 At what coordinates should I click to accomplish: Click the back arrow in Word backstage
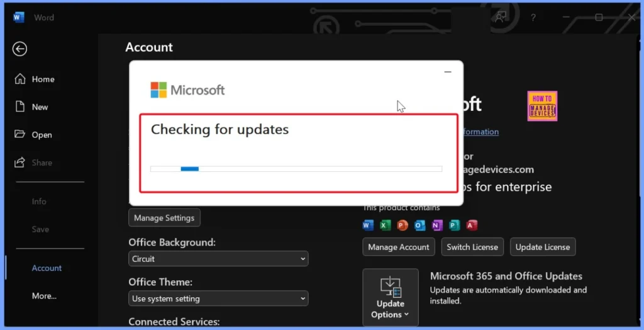click(x=19, y=49)
